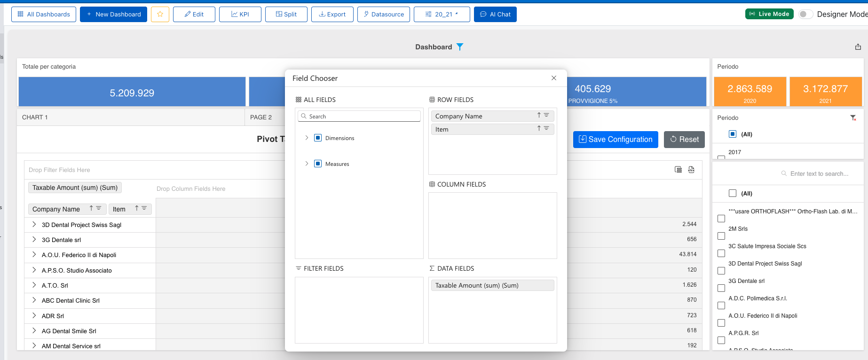The width and height of the screenshot is (868, 360).
Task: Click the share icon beside Dashboard title
Action: click(x=858, y=47)
